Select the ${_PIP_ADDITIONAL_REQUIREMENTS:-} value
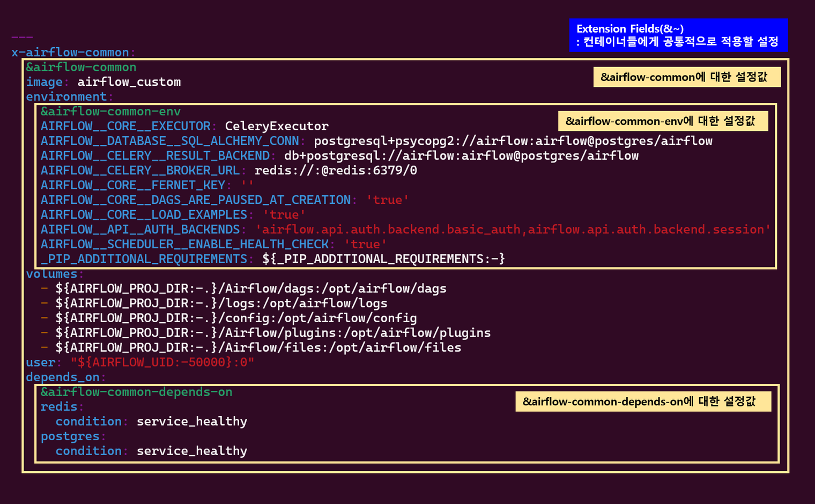 [384, 259]
